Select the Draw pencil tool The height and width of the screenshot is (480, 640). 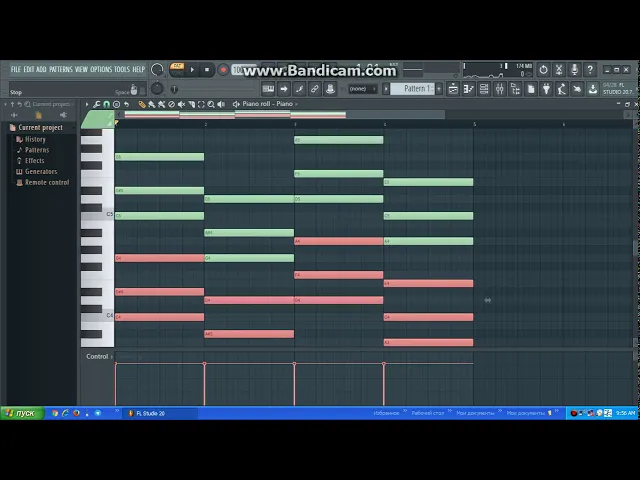click(x=142, y=104)
